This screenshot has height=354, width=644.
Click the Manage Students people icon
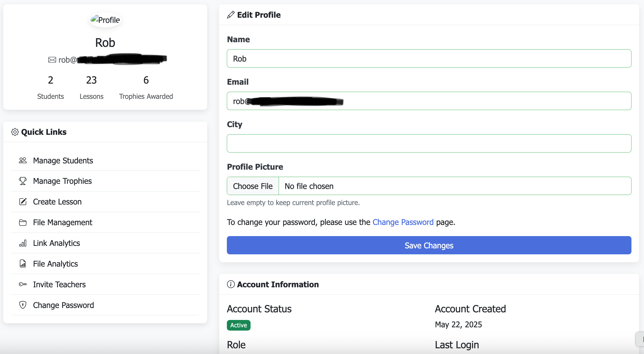click(23, 161)
